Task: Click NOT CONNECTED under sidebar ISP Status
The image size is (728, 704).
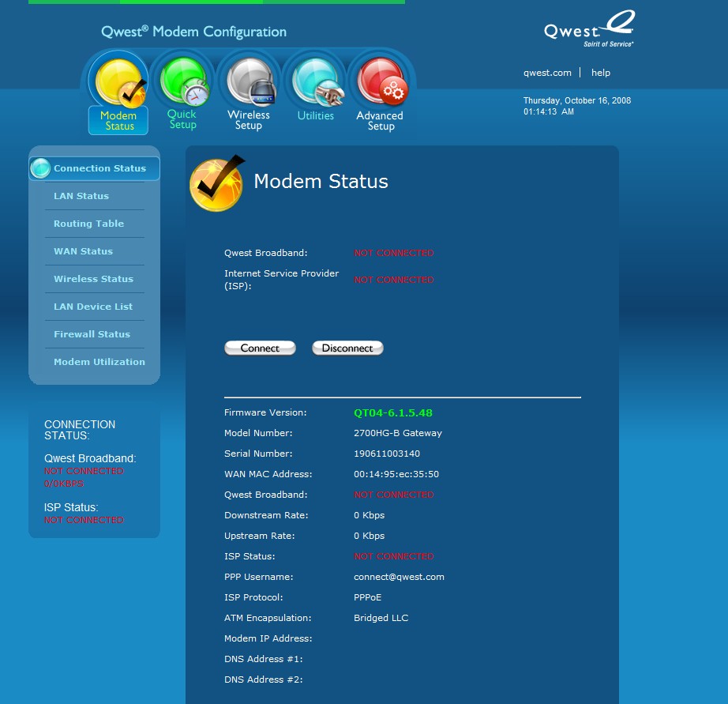Action: pos(84,520)
